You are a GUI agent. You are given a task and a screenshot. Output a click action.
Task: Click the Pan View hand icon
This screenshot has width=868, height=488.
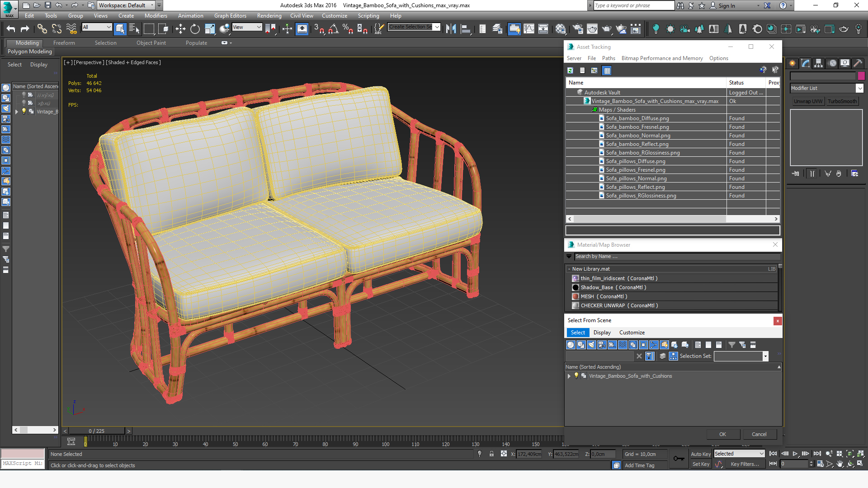point(840,464)
